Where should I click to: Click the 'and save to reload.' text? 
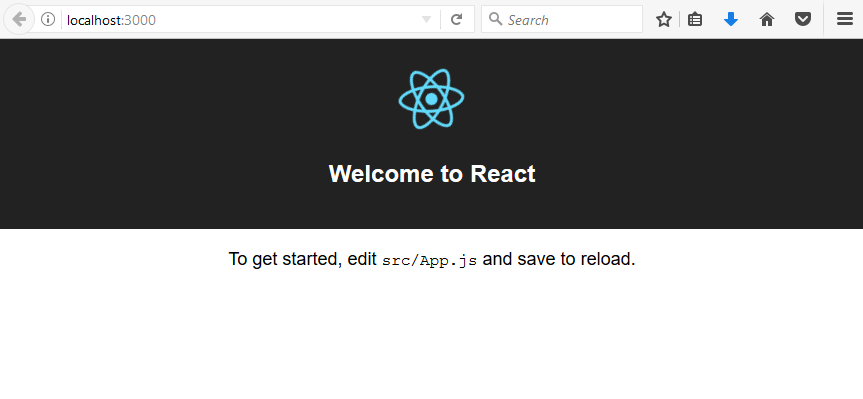559,259
